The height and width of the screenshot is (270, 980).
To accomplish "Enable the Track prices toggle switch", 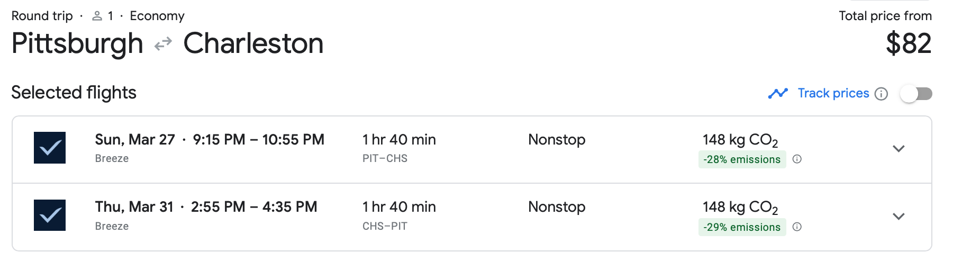I will coord(916,94).
